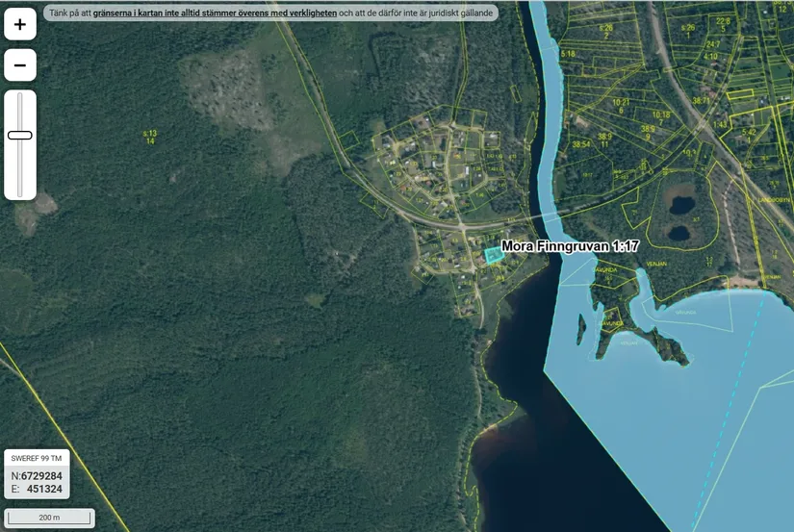This screenshot has height=532, width=794.
Task: Select parcel labeled 22:8 5
Action: [x=723, y=25]
